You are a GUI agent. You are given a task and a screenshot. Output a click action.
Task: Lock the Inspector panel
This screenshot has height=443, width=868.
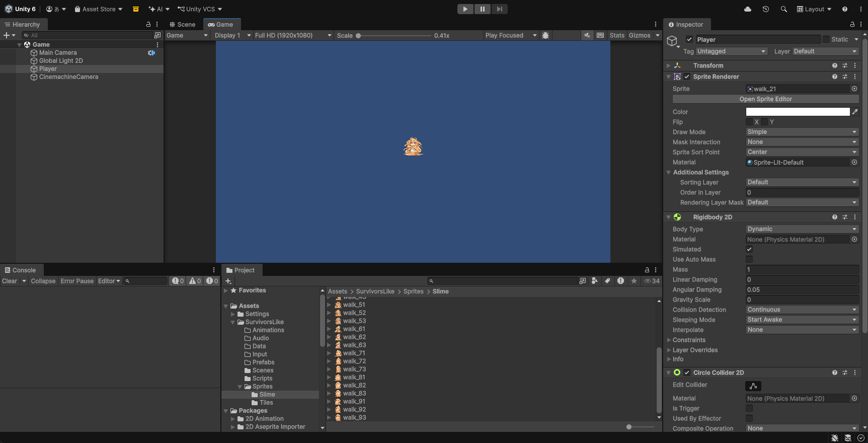click(852, 24)
